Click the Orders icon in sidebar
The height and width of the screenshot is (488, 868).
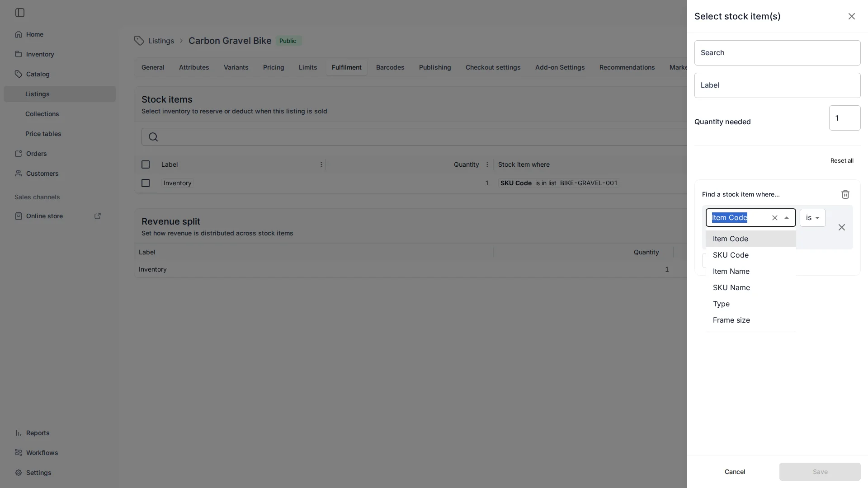pyautogui.click(x=18, y=154)
